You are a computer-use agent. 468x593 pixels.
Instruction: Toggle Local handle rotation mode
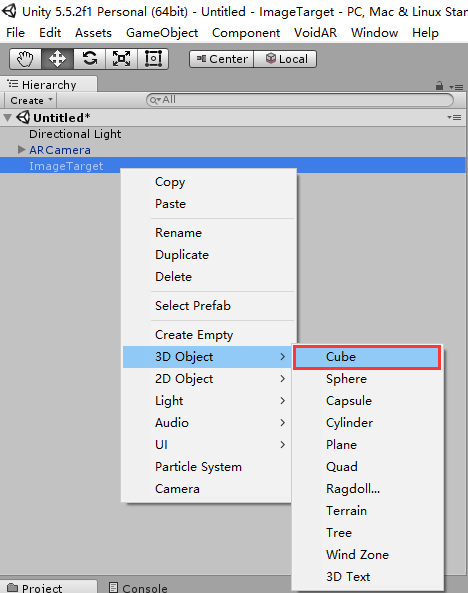[285, 59]
